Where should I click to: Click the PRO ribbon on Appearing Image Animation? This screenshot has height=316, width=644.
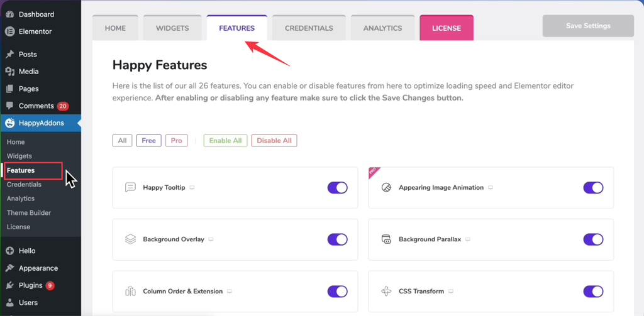[374, 172]
